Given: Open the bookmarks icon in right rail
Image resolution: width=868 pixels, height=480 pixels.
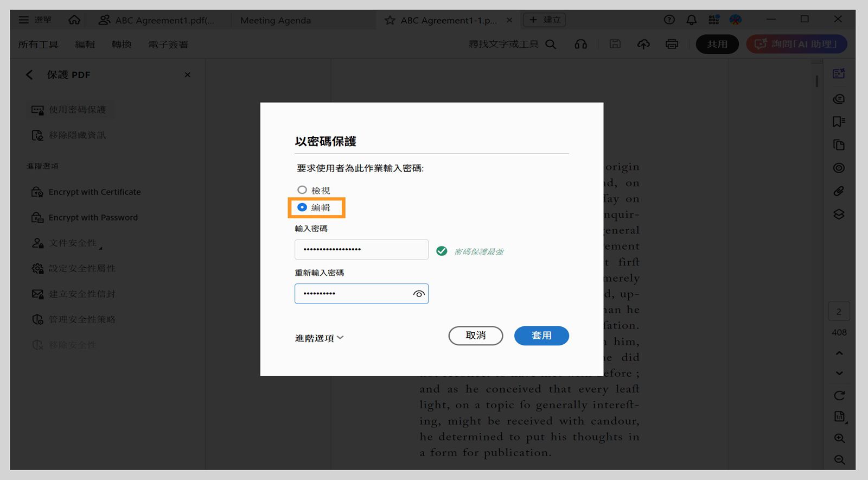Looking at the screenshot, I should coord(839,122).
